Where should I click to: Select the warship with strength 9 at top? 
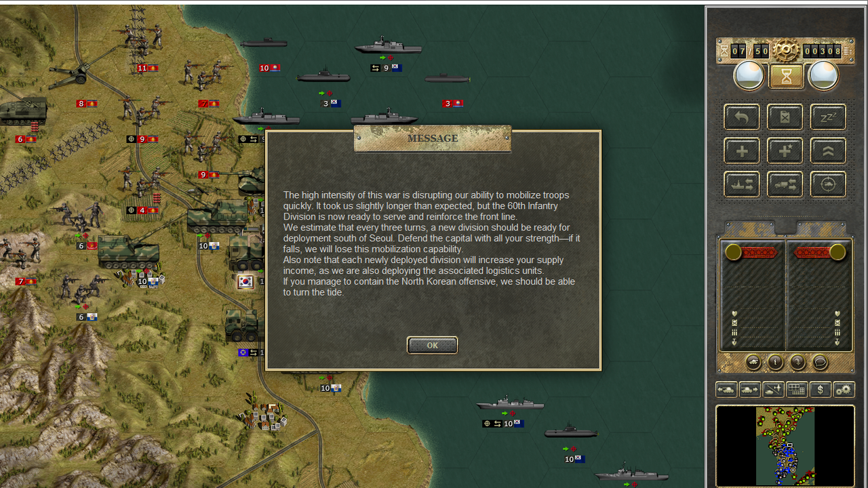point(388,46)
